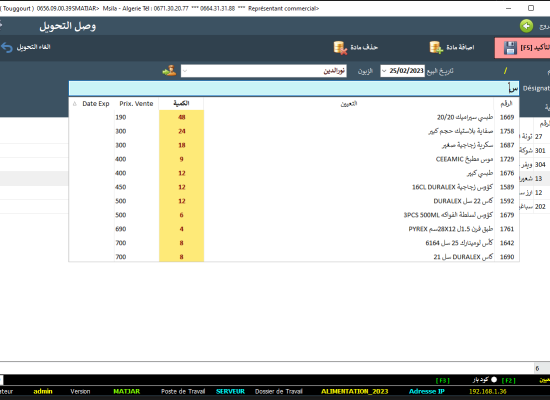Maximize the application window
Screen dimensions: 550x400
(531, 8)
